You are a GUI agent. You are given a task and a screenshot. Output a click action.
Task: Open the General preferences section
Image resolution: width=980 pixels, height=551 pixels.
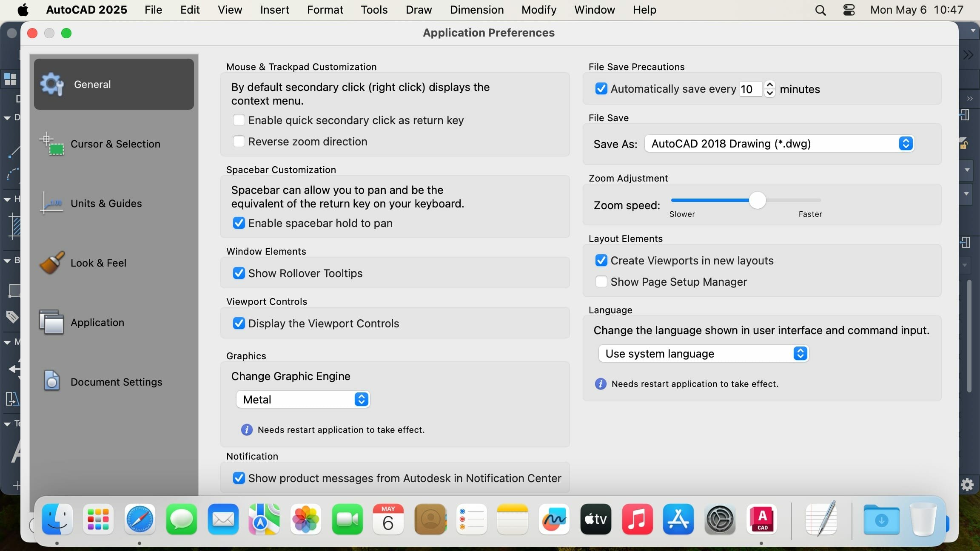[114, 84]
